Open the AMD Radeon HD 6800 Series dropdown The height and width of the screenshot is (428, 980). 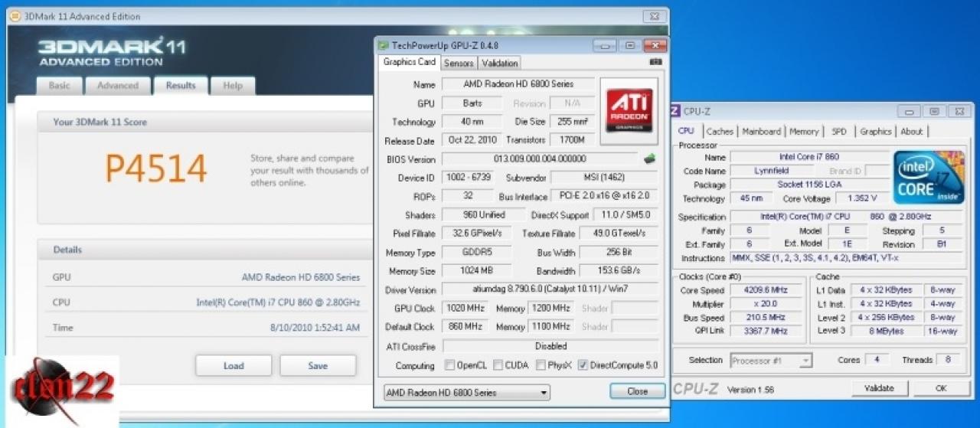466,393
